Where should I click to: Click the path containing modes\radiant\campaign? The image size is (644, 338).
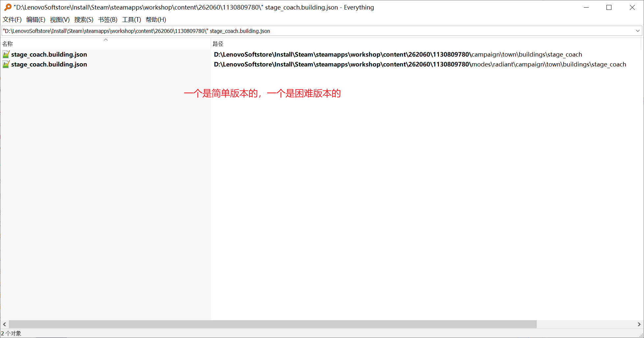420,65
